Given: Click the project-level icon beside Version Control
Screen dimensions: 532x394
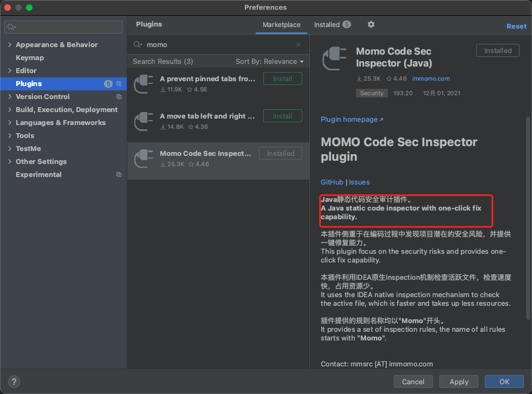Looking at the screenshot, I should coord(119,97).
